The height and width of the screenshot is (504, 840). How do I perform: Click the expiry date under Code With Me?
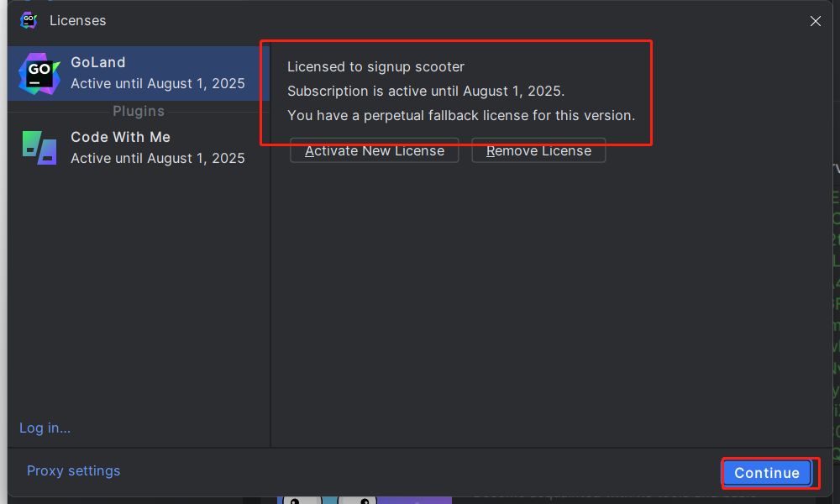[x=157, y=158]
